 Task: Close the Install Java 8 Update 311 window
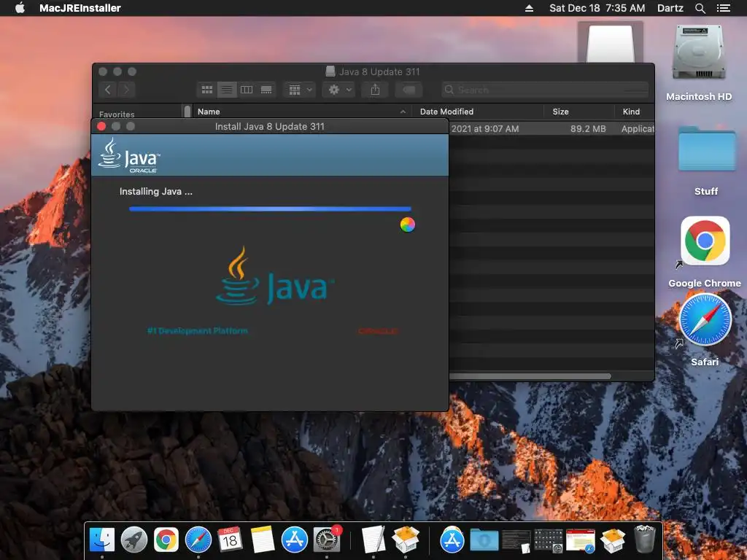click(101, 126)
